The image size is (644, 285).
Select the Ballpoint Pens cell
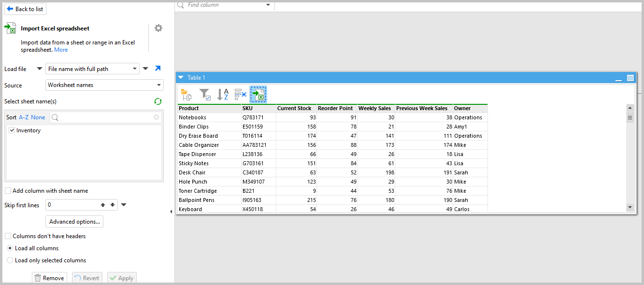[209, 200]
